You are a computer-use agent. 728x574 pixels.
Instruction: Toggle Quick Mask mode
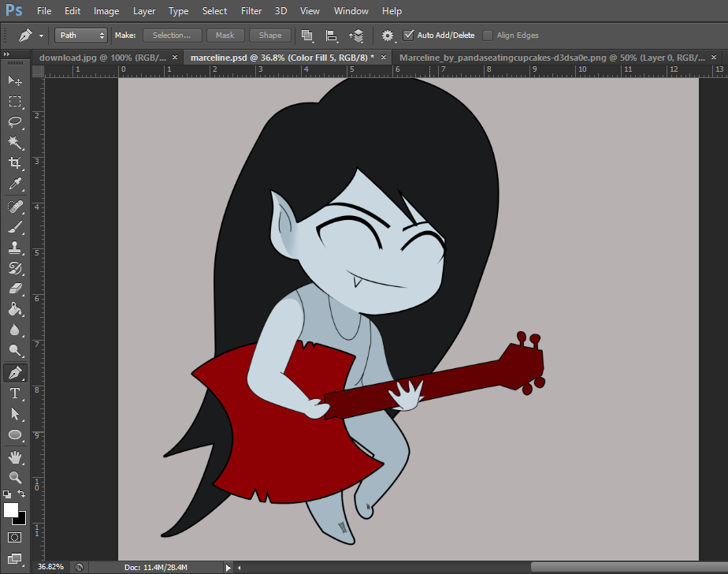(x=14, y=538)
